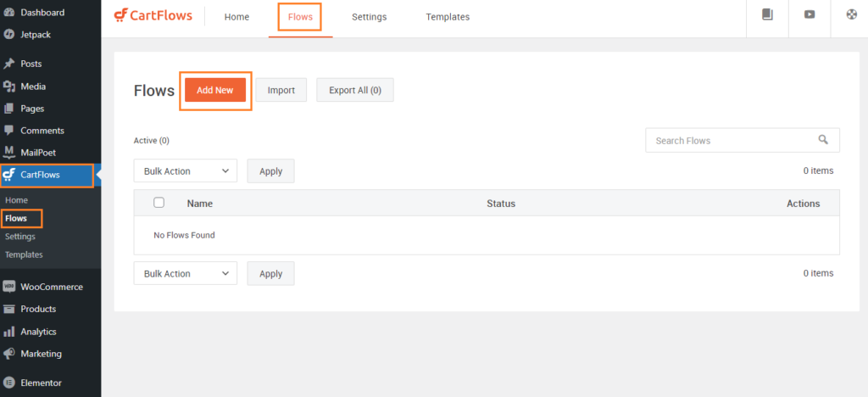Open Dashboard in WordPress sidebar

pyautogui.click(x=42, y=12)
